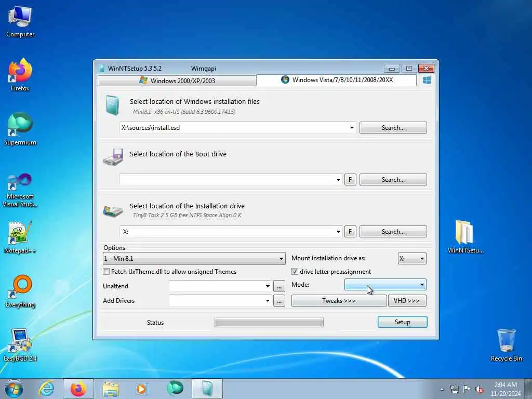
Task: Open Internet Explorer from the taskbar
Action: tap(46, 389)
